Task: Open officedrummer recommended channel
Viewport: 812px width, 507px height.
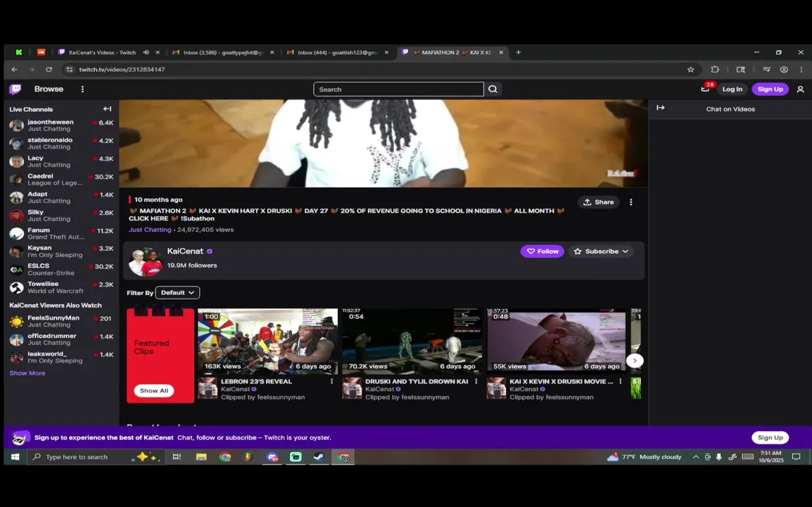Action: click(61, 339)
